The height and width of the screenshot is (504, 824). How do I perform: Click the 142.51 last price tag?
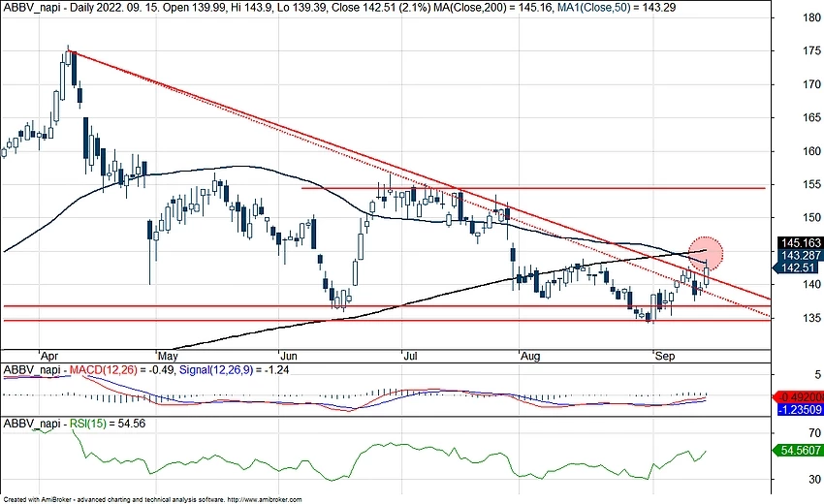click(x=797, y=268)
